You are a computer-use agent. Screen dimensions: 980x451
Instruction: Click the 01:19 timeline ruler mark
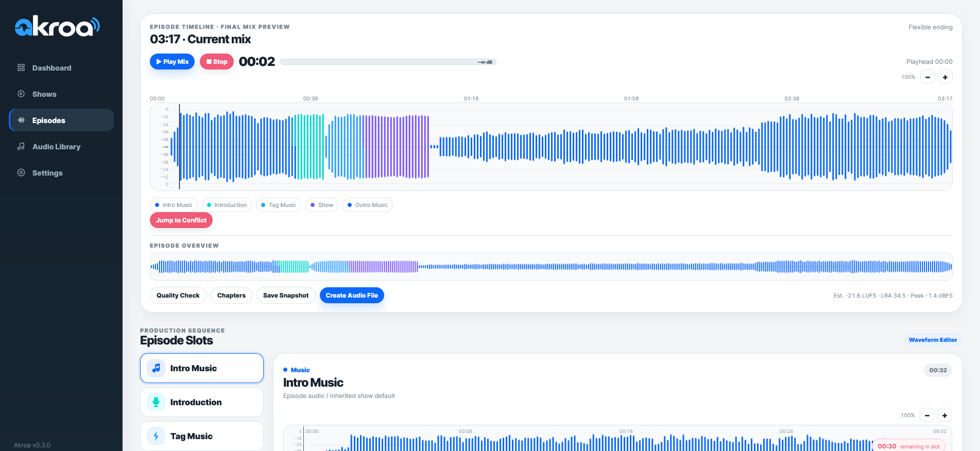[471, 98]
